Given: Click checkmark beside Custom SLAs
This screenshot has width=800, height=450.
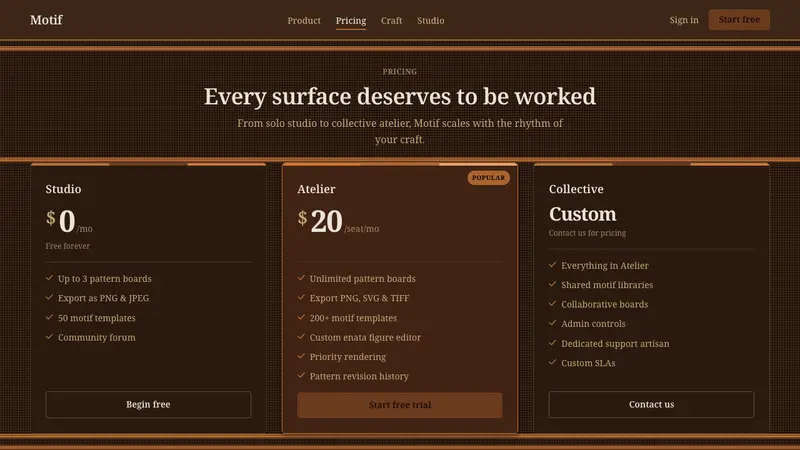Looking at the screenshot, I should pos(553,362).
